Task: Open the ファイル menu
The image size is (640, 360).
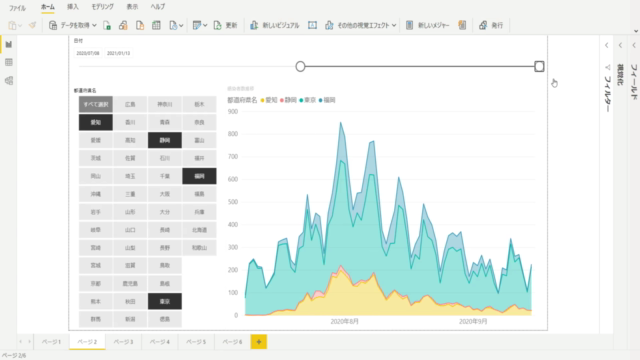Action: pyautogui.click(x=17, y=7)
